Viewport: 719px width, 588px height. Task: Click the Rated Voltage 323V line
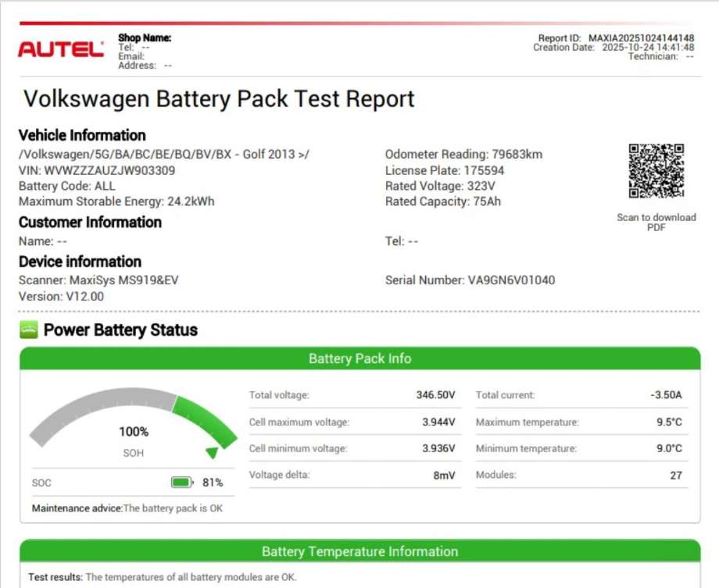[x=440, y=186]
